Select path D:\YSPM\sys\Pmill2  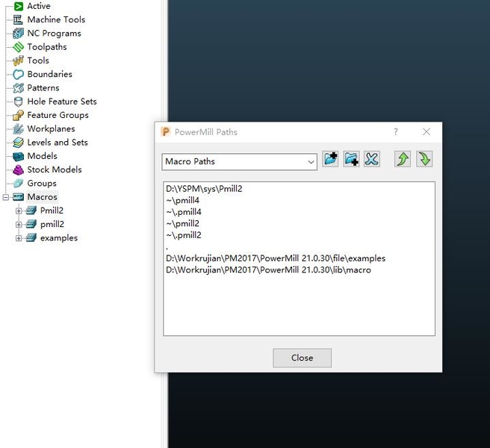pyautogui.click(x=204, y=189)
